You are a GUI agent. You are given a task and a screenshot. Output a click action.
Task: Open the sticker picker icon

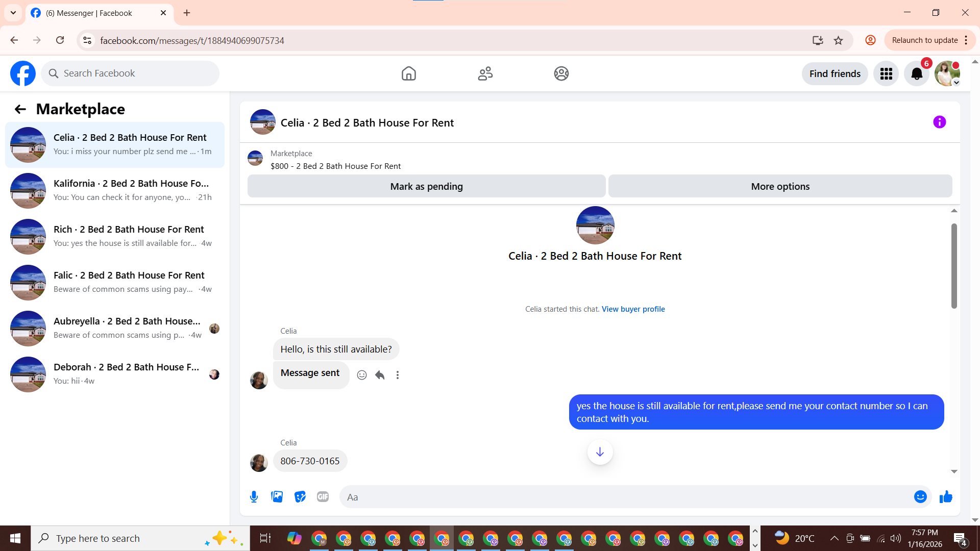click(x=300, y=497)
